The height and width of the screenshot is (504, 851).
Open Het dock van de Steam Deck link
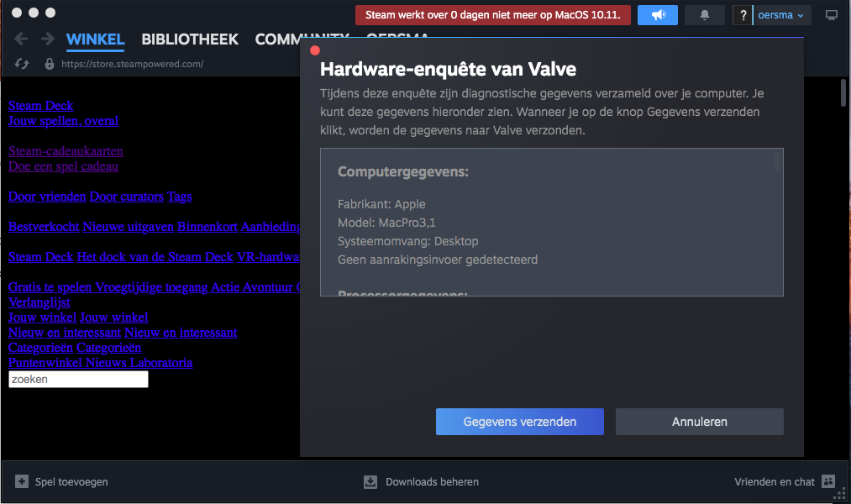pyautogui.click(x=155, y=257)
